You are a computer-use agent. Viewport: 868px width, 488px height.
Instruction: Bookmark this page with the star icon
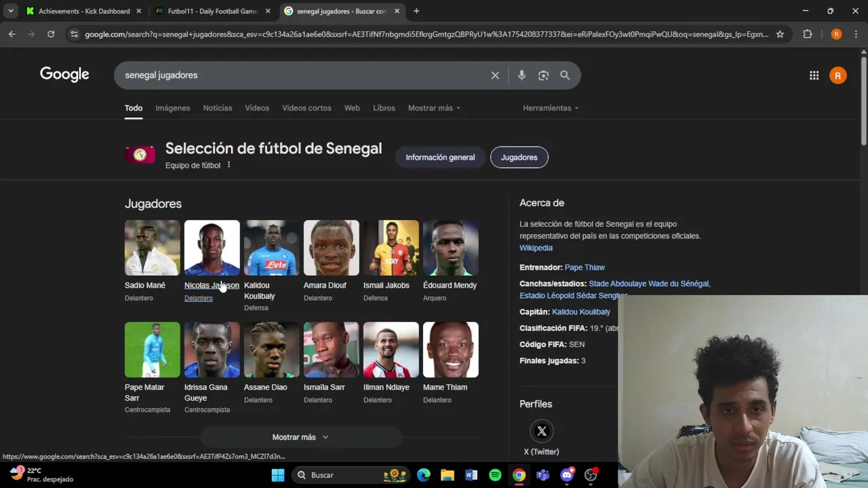[x=780, y=34]
